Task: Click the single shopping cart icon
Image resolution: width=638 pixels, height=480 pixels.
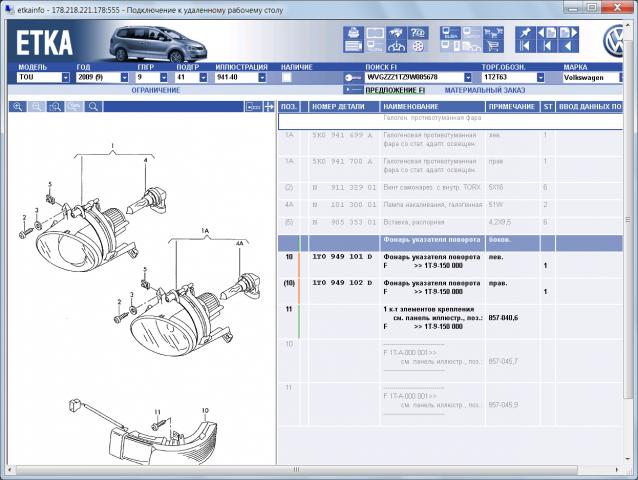Action: (x=493, y=46)
